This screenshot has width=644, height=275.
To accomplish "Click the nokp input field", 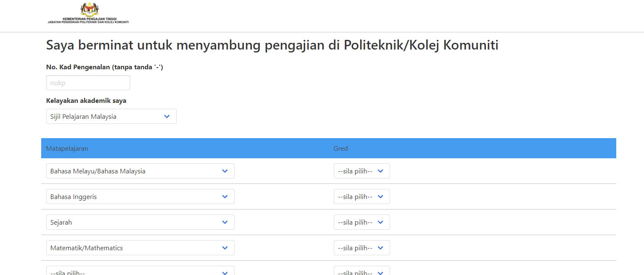I will pyautogui.click(x=88, y=83).
